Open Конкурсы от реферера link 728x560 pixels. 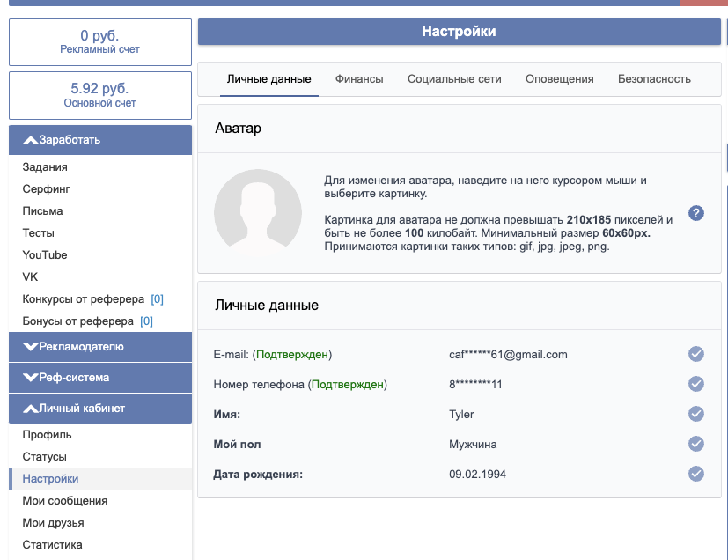coord(92,299)
